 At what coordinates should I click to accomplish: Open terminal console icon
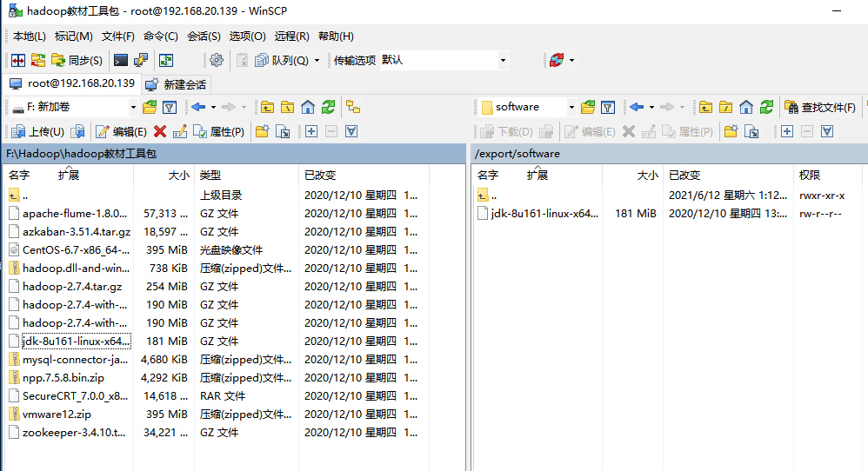pyautogui.click(x=121, y=60)
